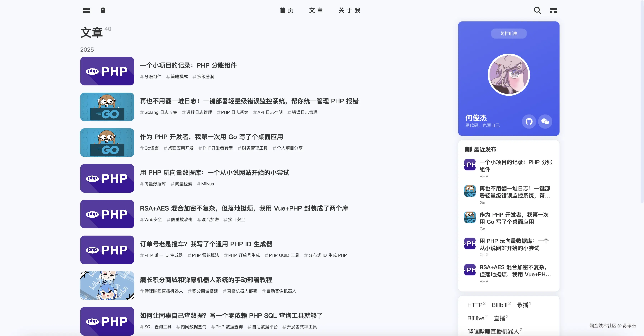Click the profile avatar image
This screenshot has height=336, width=644.
coord(509,75)
